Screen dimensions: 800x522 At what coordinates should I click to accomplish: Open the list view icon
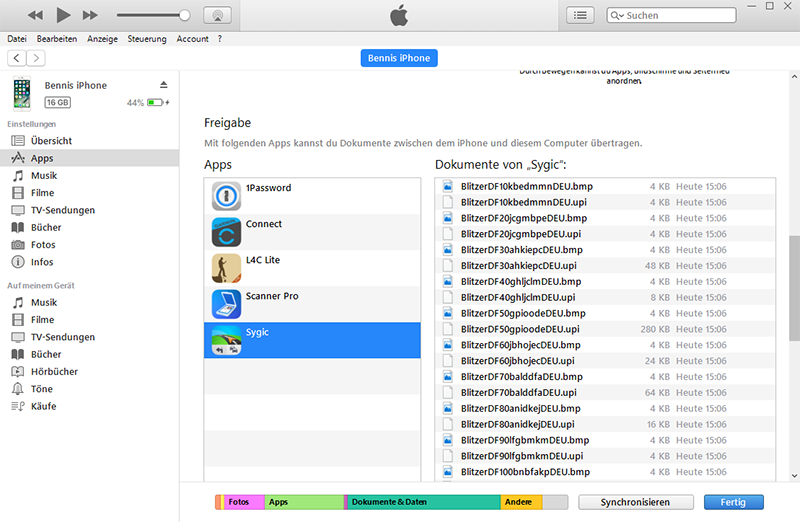point(580,15)
